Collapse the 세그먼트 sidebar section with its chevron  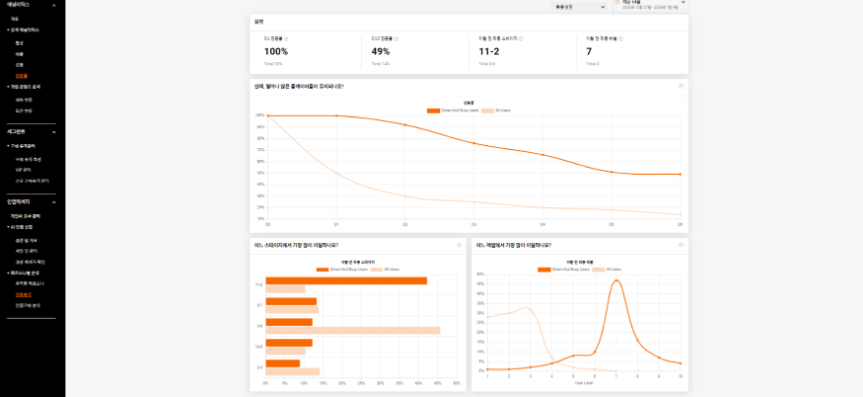[54, 132]
